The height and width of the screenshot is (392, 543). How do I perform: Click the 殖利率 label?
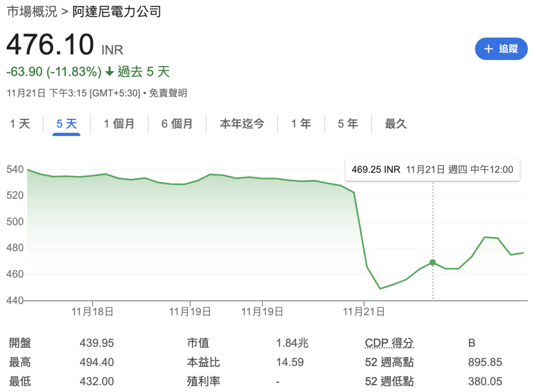tap(203, 382)
